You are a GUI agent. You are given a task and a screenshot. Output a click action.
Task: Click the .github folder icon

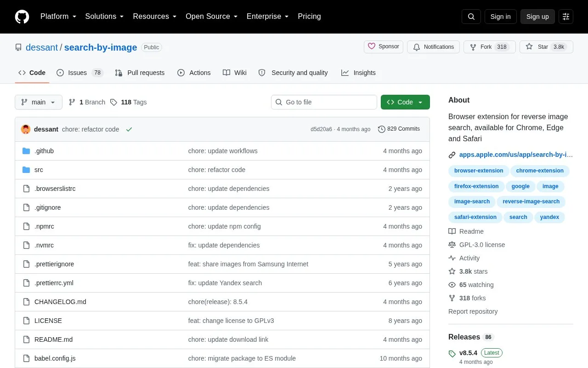point(26,151)
